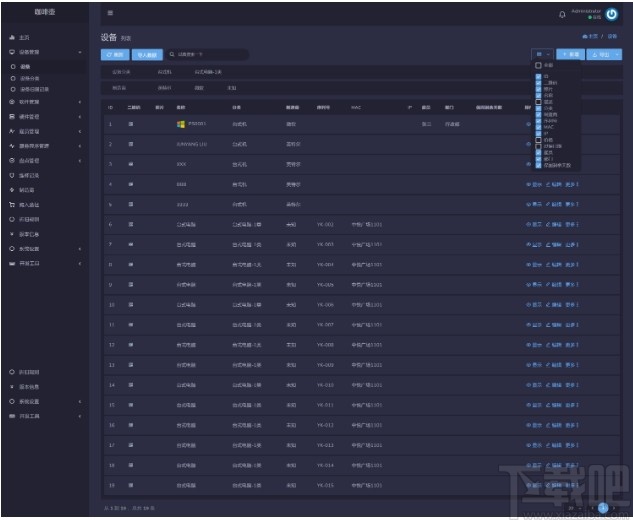Enable the 价格 column checkbox

tap(538, 140)
